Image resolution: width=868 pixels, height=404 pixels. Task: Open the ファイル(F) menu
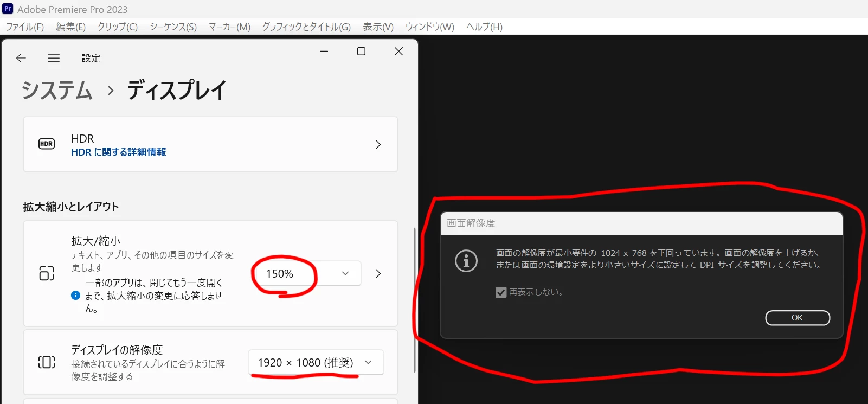coord(25,27)
